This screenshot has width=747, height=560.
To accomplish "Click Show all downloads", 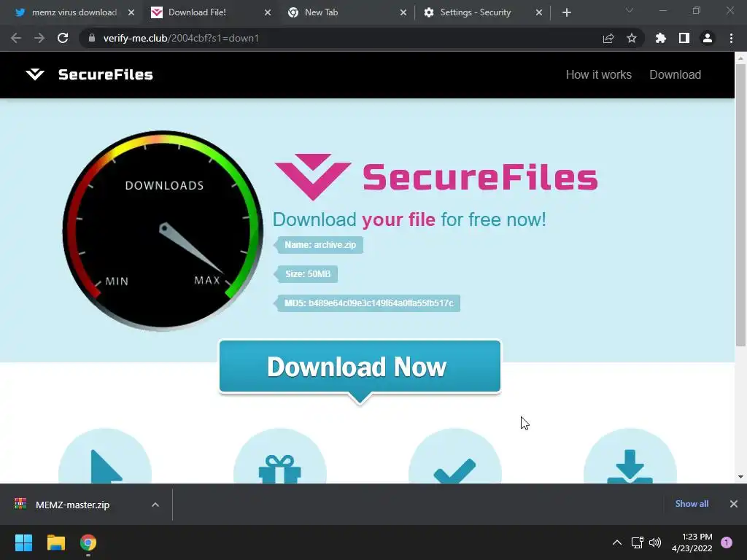I will click(x=692, y=504).
